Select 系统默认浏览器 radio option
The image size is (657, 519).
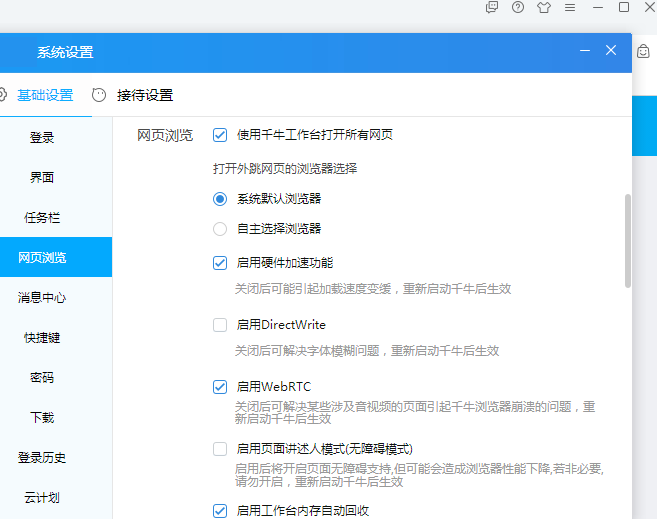coord(220,199)
